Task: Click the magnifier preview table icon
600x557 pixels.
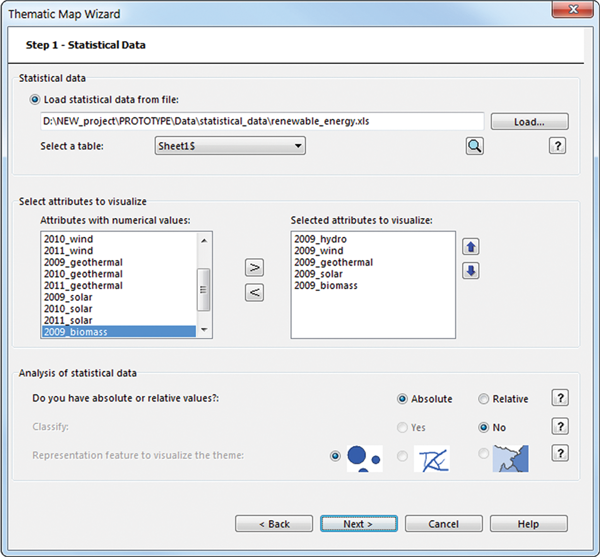Action: click(474, 146)
